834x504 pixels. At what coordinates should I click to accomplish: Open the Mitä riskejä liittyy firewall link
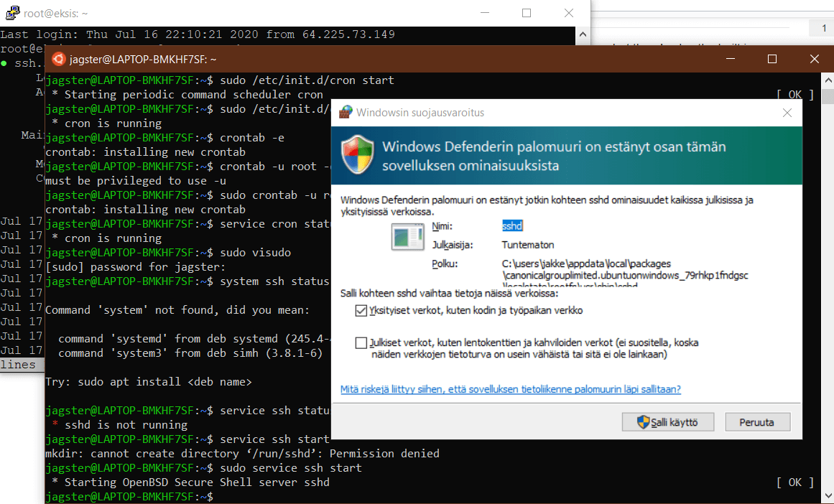click(510, 389)
